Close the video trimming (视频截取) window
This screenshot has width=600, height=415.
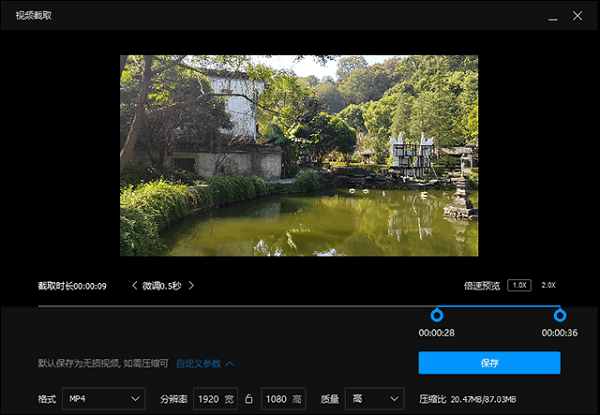click(x=578, y=16)
